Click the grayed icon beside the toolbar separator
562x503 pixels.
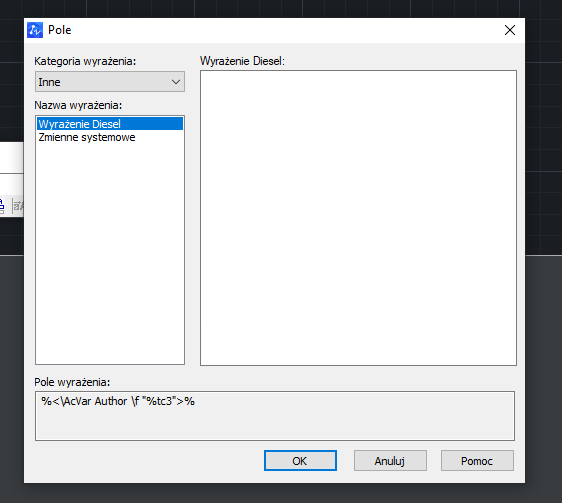[x=19, y=206]
